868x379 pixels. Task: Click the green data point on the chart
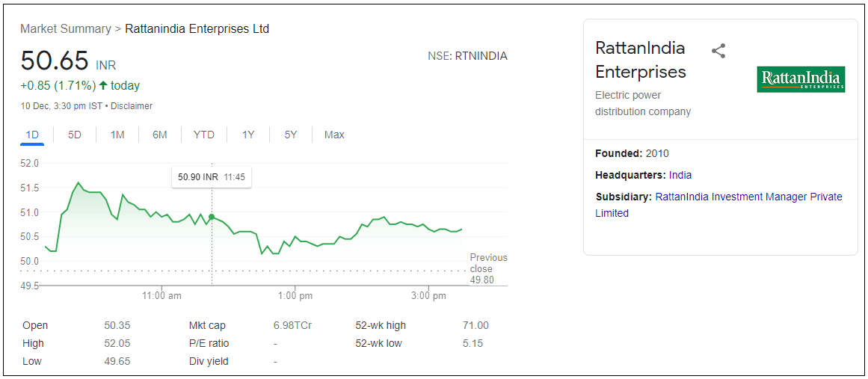tap(212, 217)
